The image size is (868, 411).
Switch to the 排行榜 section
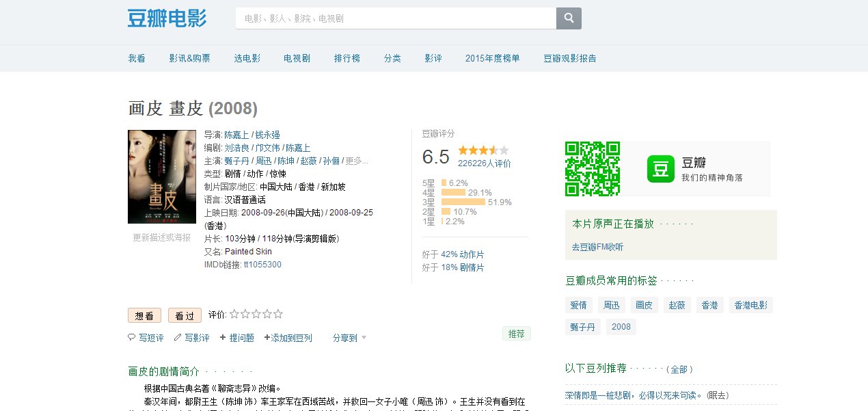pyautogui.click(x=347, y=58)
